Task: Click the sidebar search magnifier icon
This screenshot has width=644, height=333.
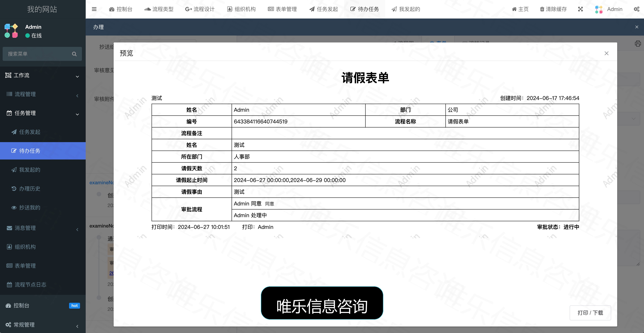Action: 74,54
